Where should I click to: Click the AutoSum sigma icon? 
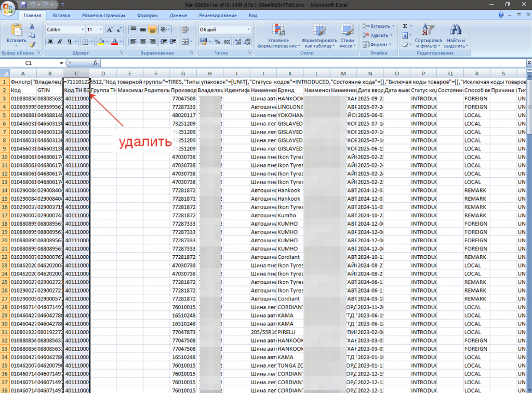(x=405, y=26)
